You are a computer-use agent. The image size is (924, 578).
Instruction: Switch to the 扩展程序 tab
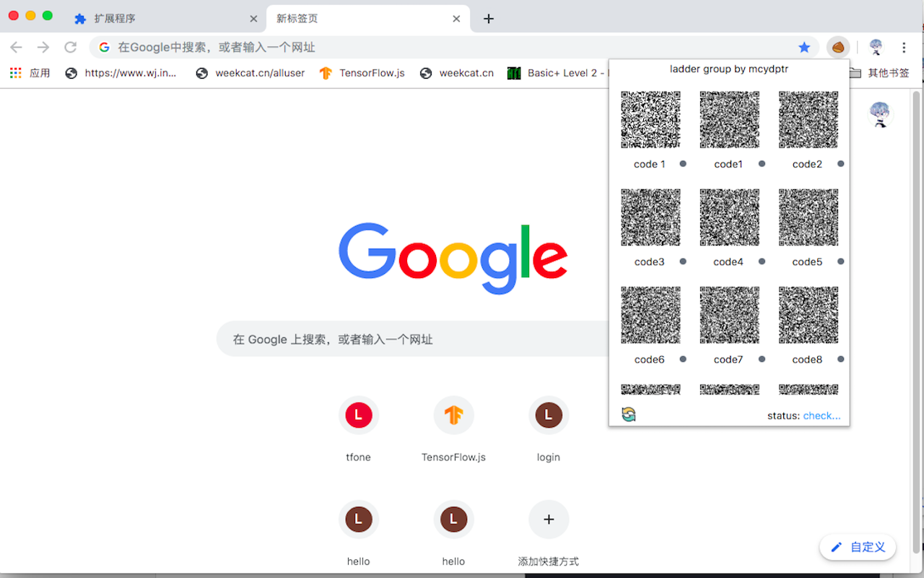(x=166, y=19)
